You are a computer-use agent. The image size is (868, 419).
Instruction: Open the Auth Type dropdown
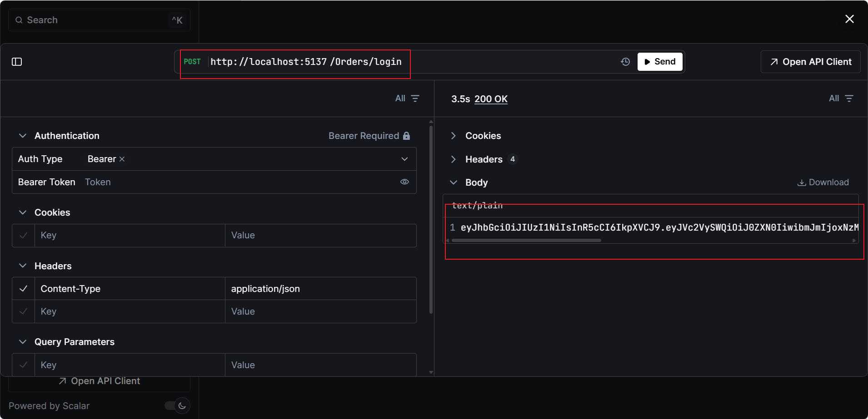pos(404,159)
